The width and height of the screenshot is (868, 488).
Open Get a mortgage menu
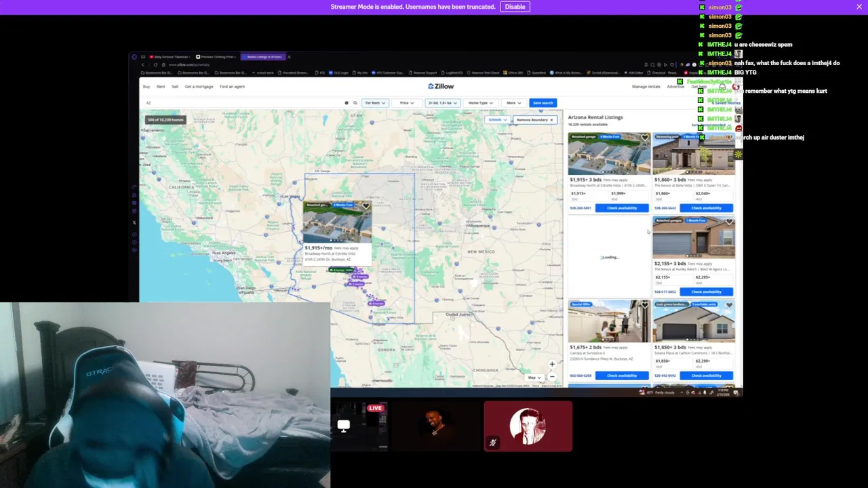(x=199, y=87)
